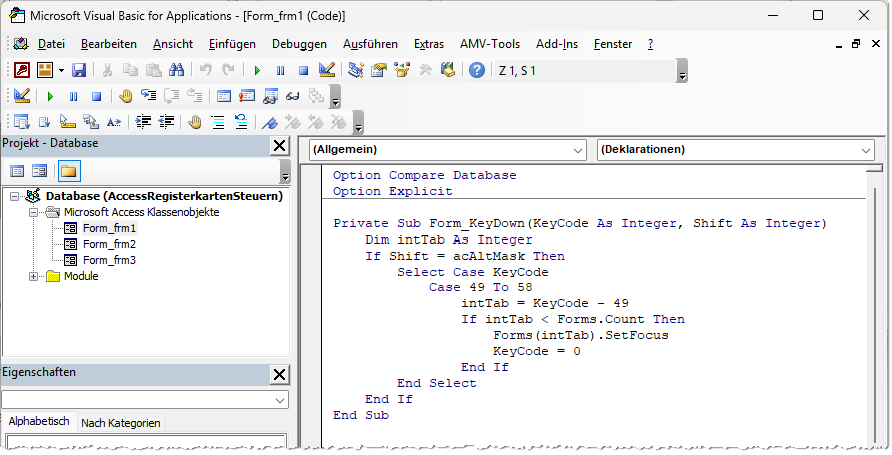Open the Debuggen menu
Image resolution: width=892 pixels, height=455 pixels.
click(x=299, y=44)
